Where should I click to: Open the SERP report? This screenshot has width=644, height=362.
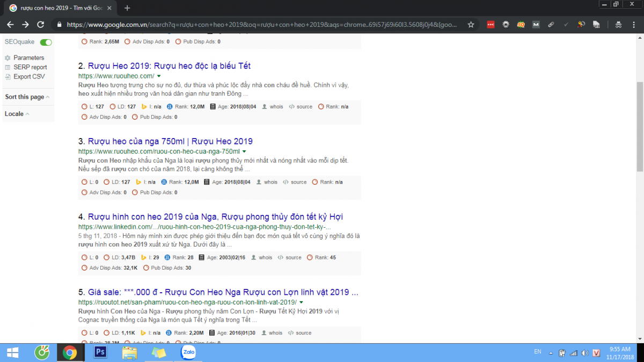point(30,67)
